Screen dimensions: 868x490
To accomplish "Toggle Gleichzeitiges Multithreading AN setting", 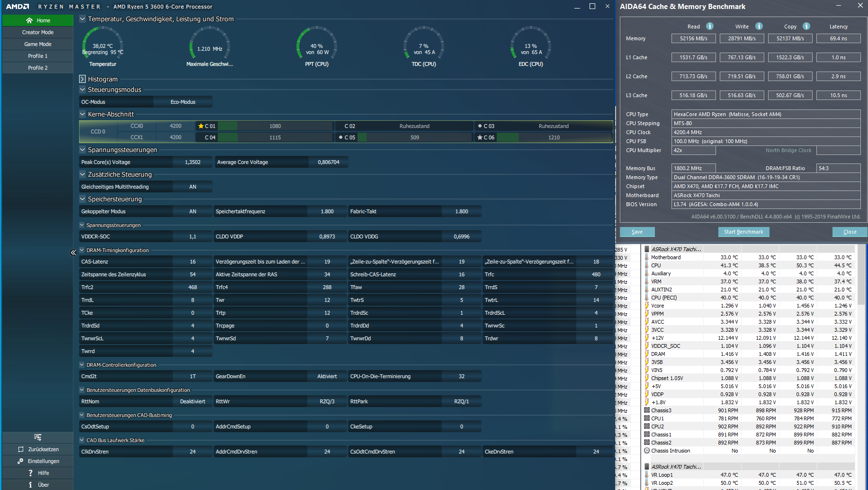I will click(x=193, y=187).
